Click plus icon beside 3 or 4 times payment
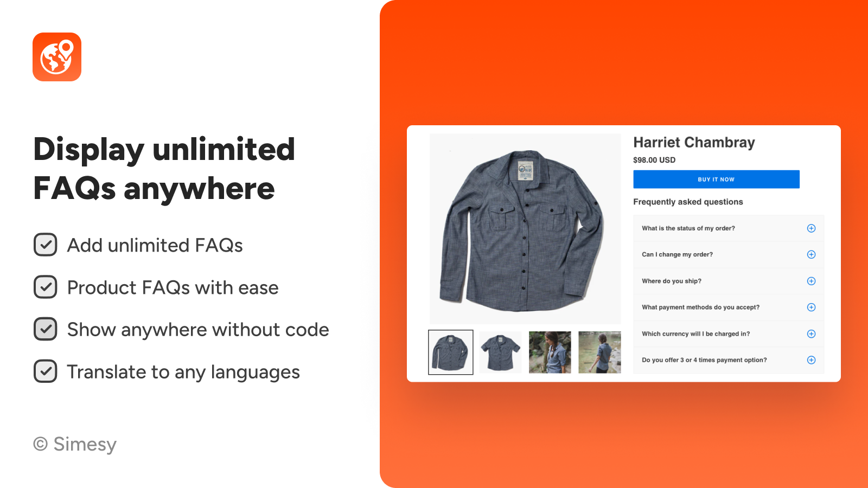Viewport: 868px width, 488px height. (x=811, y=360)
